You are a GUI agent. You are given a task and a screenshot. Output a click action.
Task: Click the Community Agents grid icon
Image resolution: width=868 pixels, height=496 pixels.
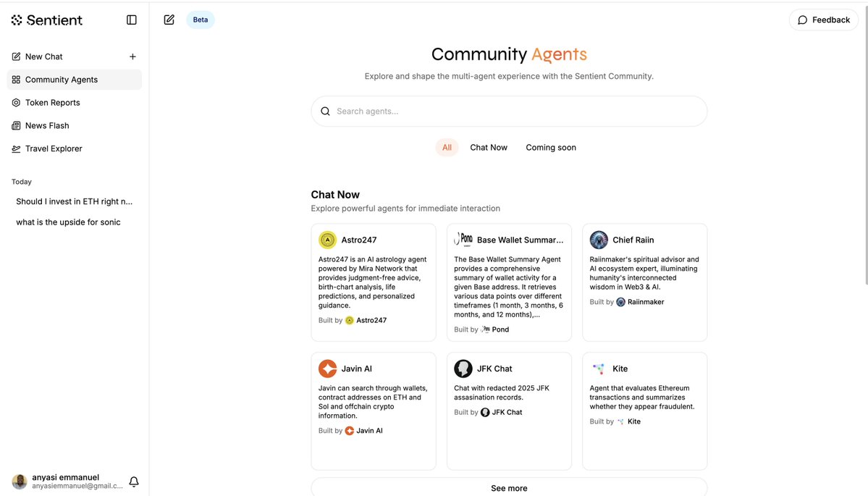[x=16, y=80]
